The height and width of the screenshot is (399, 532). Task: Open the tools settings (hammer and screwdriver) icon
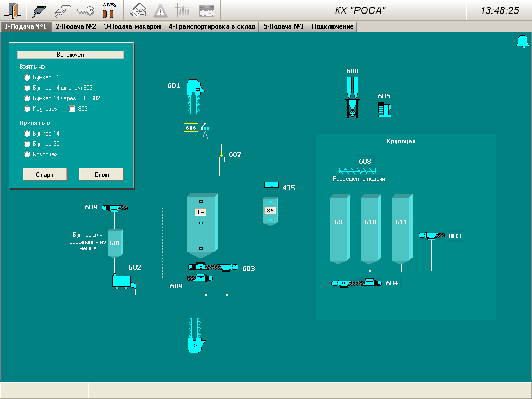(109, 10)
